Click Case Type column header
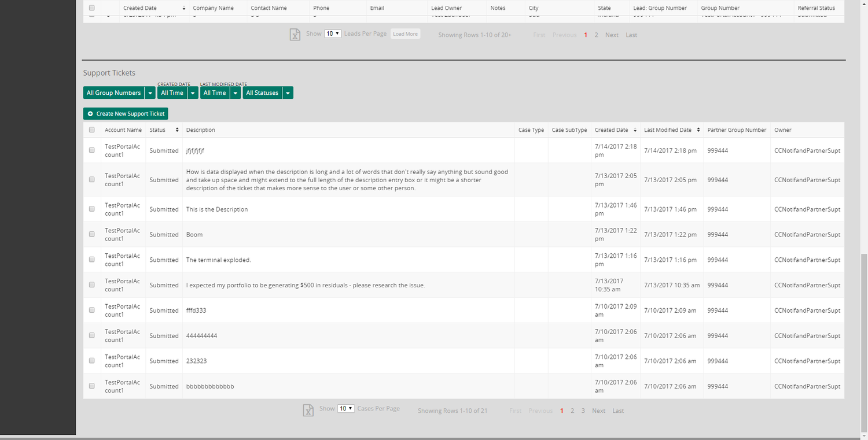This screenshot has height=440, width=868. point(531,130)
